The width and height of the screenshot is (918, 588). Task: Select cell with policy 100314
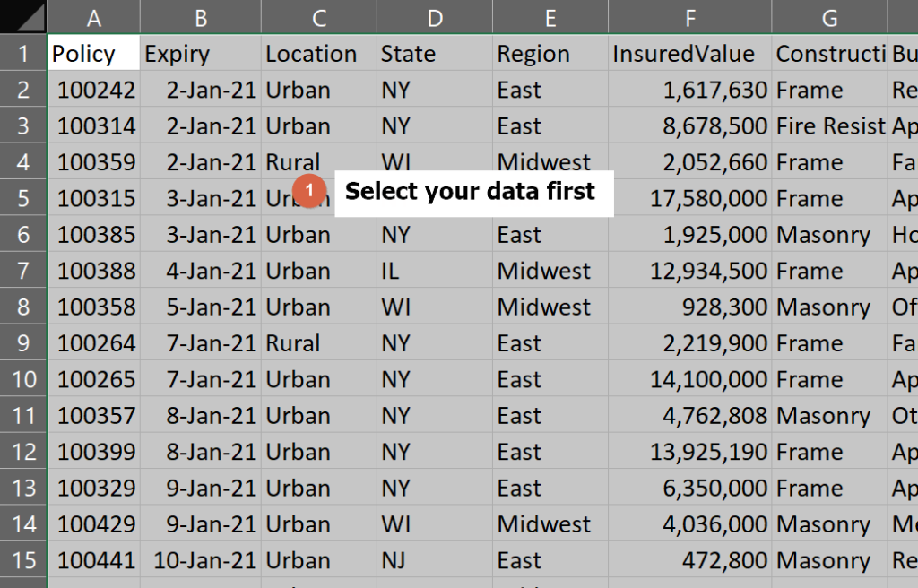coord(93,125)
